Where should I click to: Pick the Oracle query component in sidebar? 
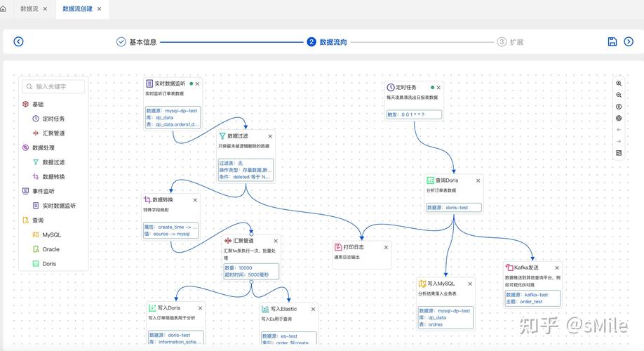pyautogui.click(x=51, y=249)
